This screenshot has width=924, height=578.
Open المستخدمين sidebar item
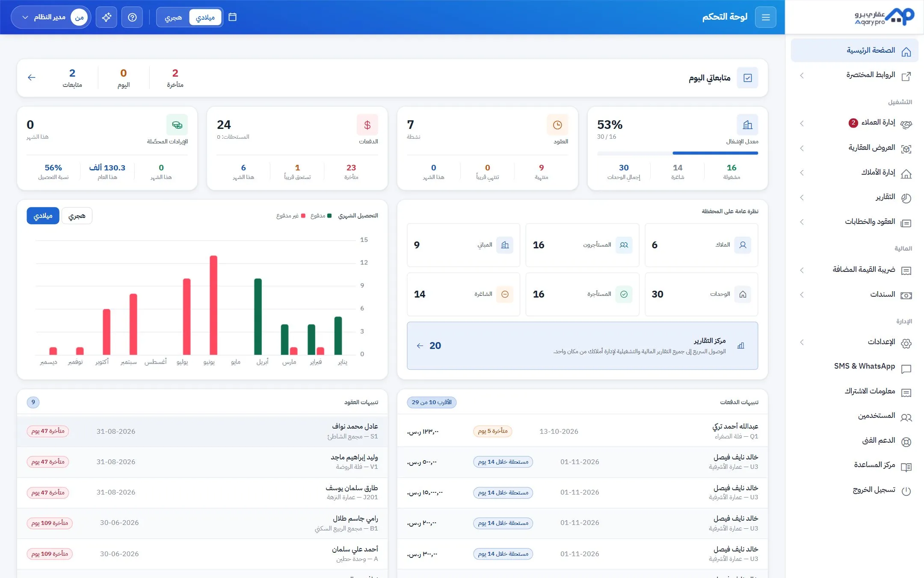[x=855, y=416]
